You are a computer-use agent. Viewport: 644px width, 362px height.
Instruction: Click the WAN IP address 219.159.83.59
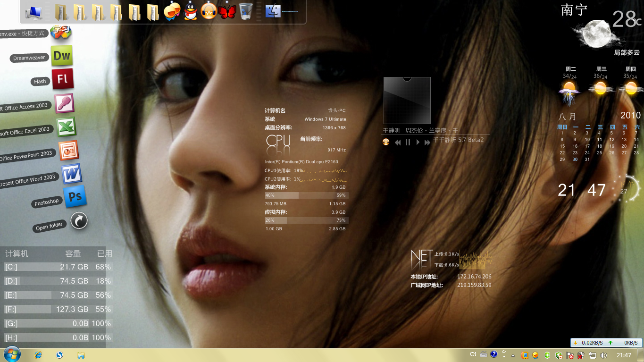tap(474, 285)
